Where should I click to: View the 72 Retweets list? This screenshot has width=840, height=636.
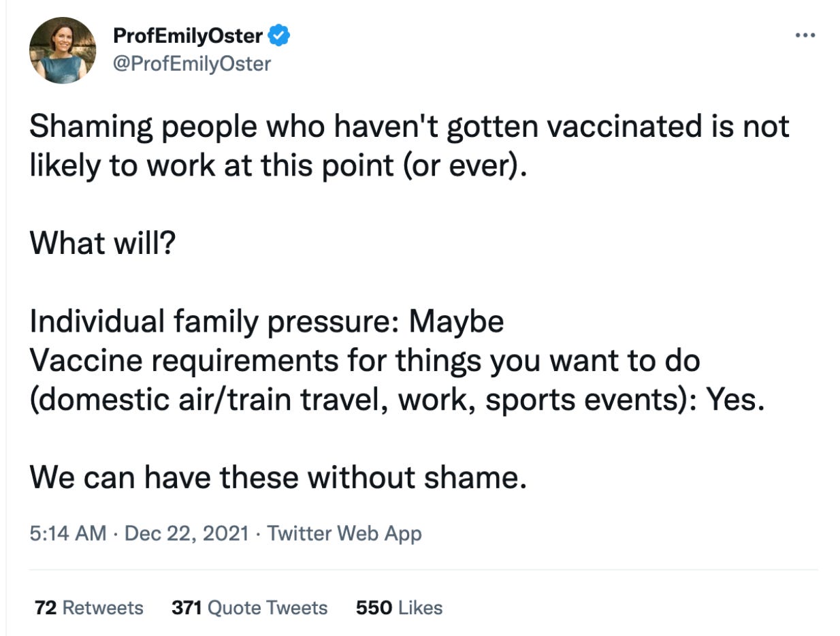[x=88, y=607]
